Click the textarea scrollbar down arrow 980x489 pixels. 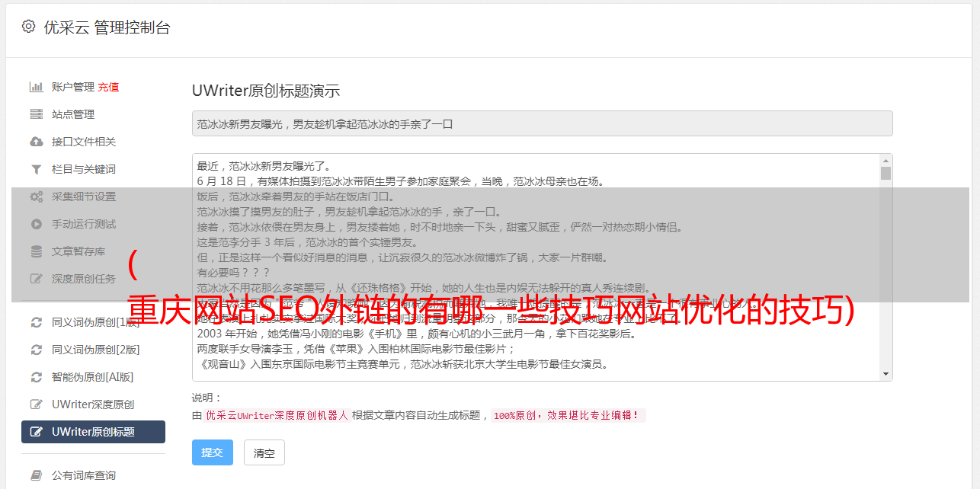tap(886, 374)
